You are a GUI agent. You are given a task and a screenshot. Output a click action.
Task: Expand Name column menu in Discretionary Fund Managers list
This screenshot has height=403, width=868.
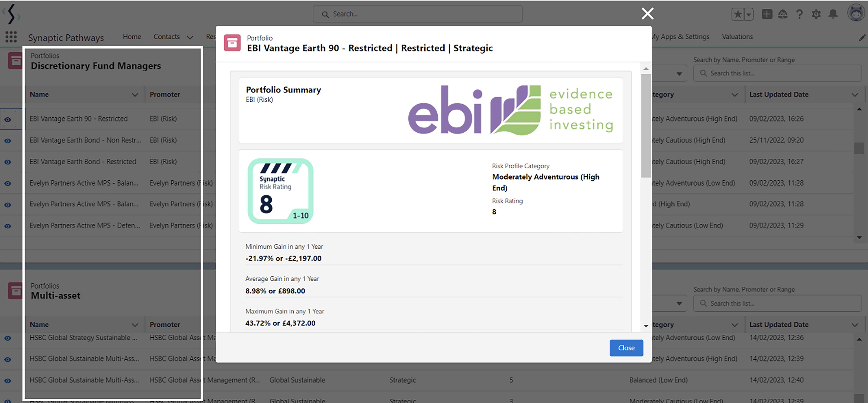[x=135, y=95]
